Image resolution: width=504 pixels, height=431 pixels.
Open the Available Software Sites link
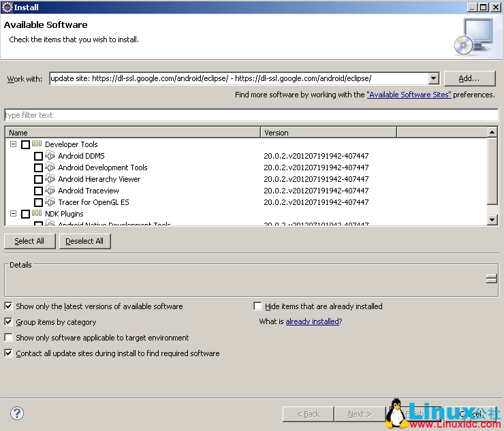click(x=409, y=95)
